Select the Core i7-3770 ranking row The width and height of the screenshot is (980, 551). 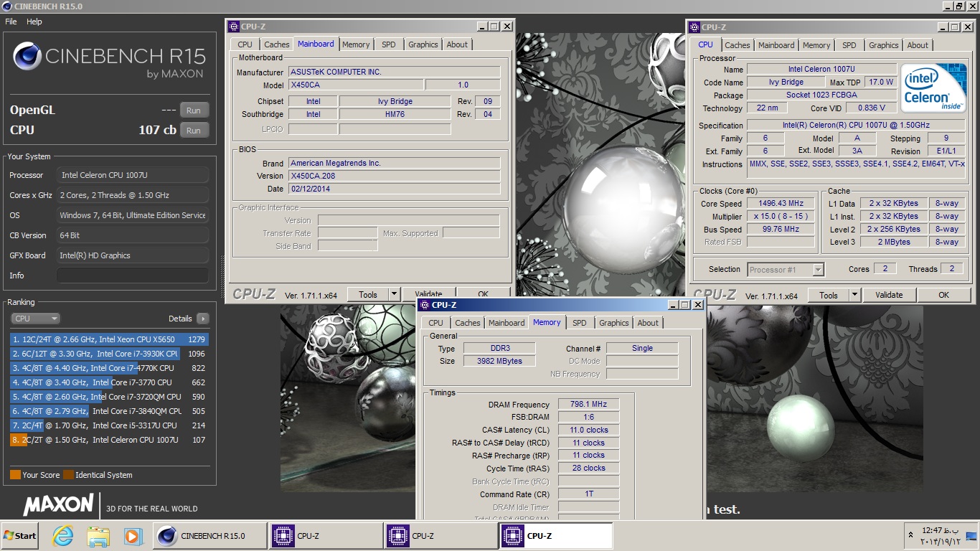click(108, 382)
